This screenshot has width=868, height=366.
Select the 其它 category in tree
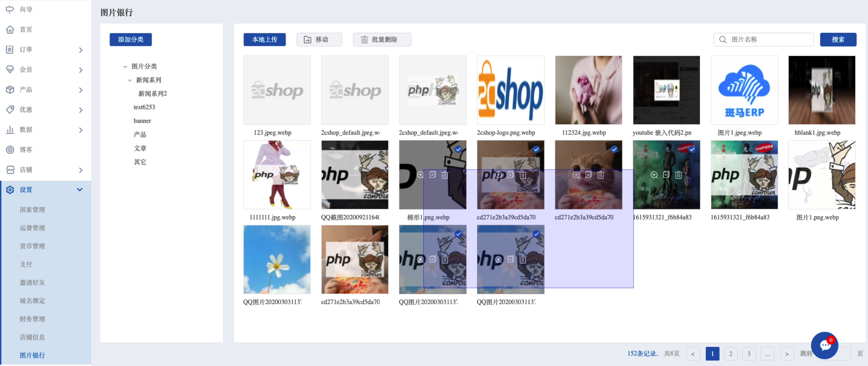tap(140, 162)
